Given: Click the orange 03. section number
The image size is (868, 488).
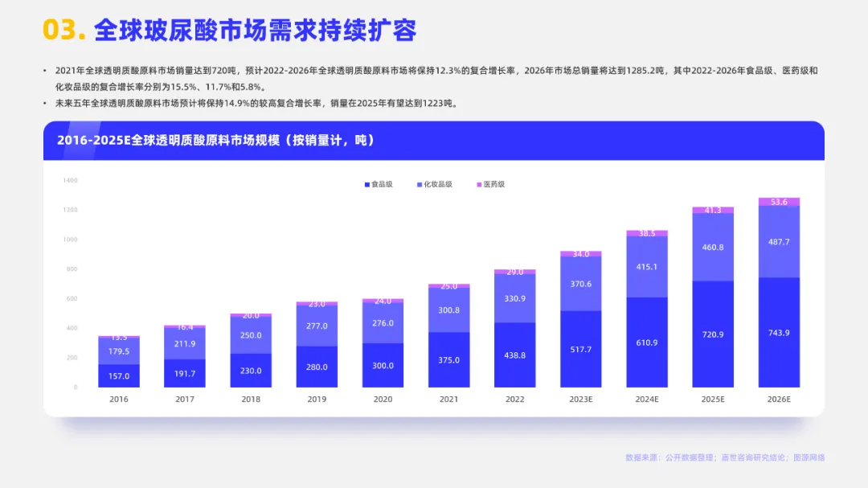Looking at the screenshot, I should [64, 30].
